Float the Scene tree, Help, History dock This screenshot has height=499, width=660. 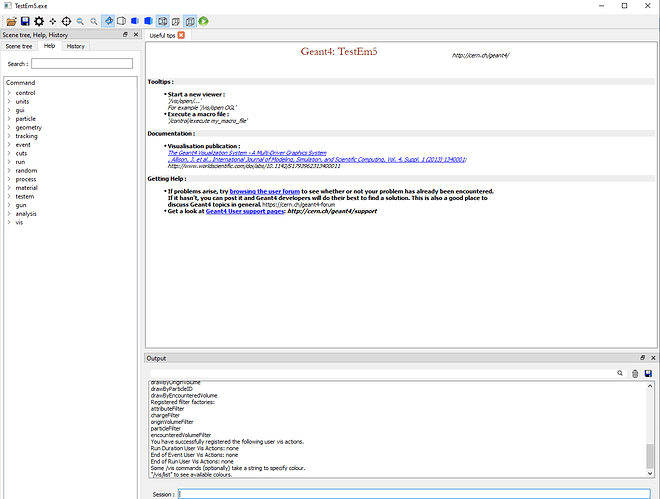125,35
